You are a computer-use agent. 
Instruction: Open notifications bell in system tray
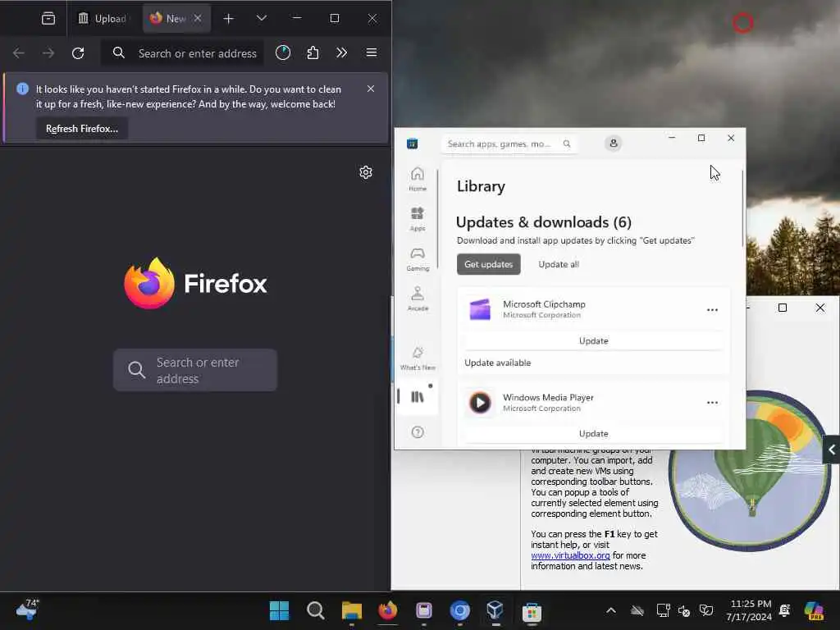click(785, 610)
